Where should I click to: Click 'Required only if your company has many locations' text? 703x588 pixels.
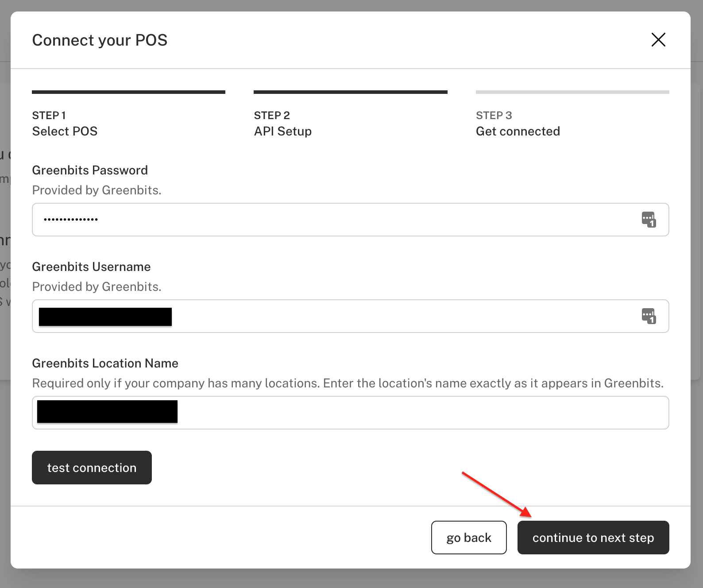click(176, 383)
